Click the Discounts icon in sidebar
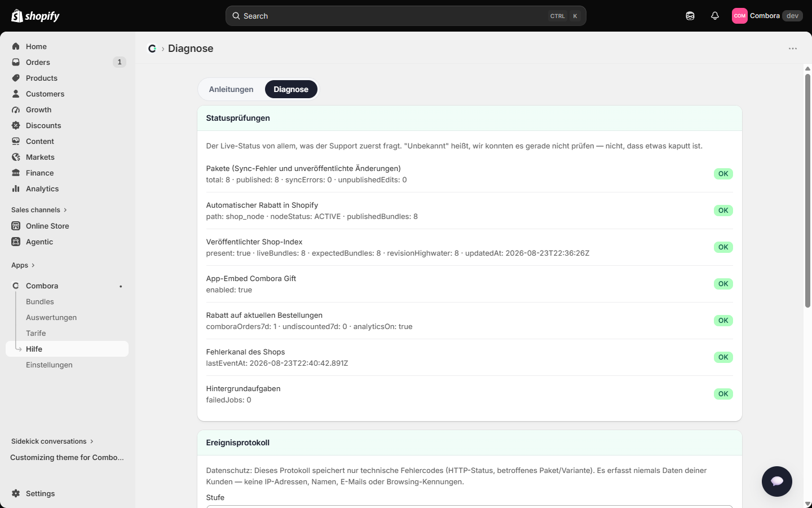Image resolution: width=812 pixels, height=508 pixels. [16, 125]
